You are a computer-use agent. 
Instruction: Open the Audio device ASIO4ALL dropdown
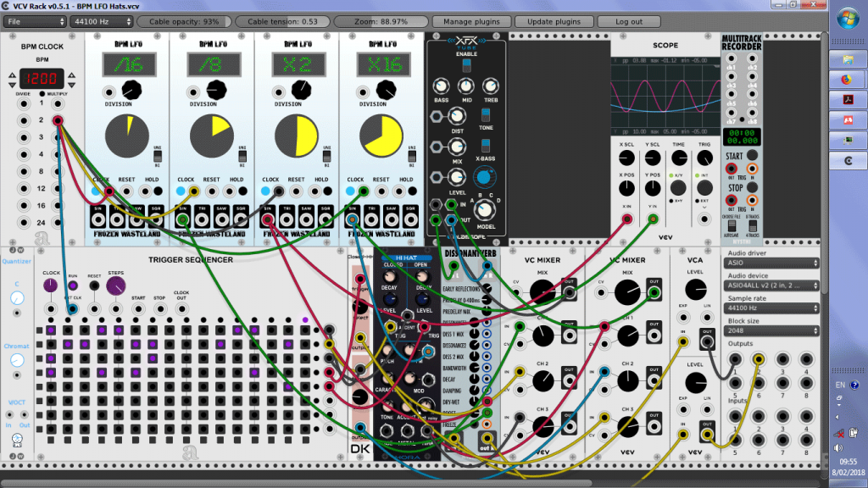coord(771,286)
